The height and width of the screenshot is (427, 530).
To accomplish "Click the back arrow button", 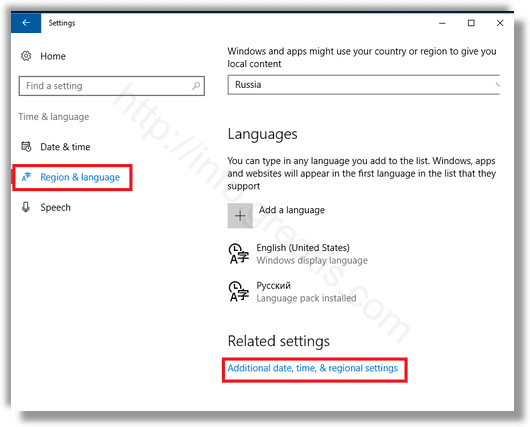I will [26, 23].
